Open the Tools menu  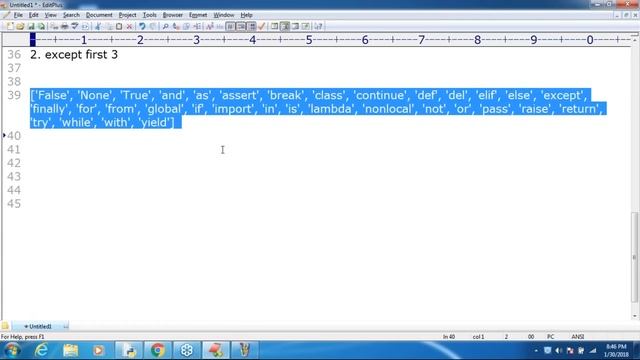click(x=149, y=15)
